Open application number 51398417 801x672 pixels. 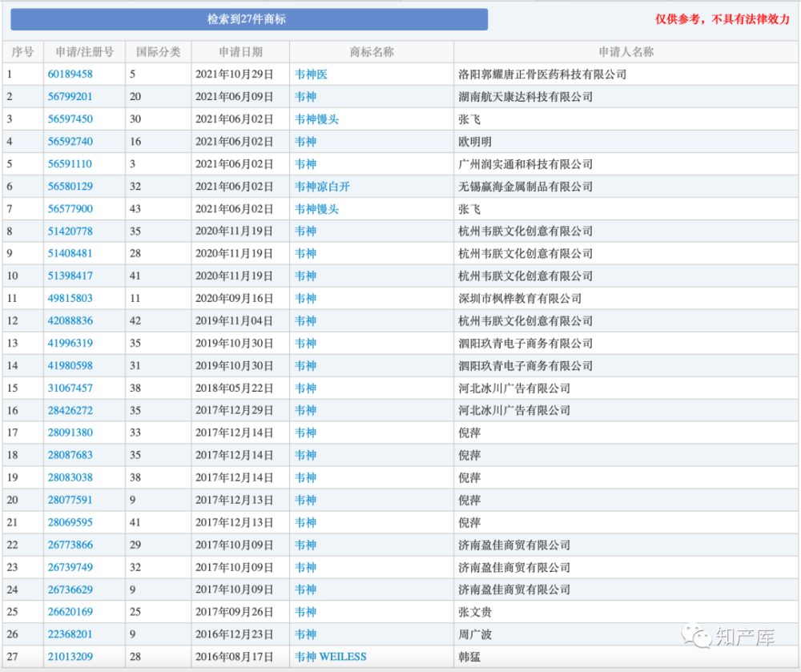click(x=70, y=276)
